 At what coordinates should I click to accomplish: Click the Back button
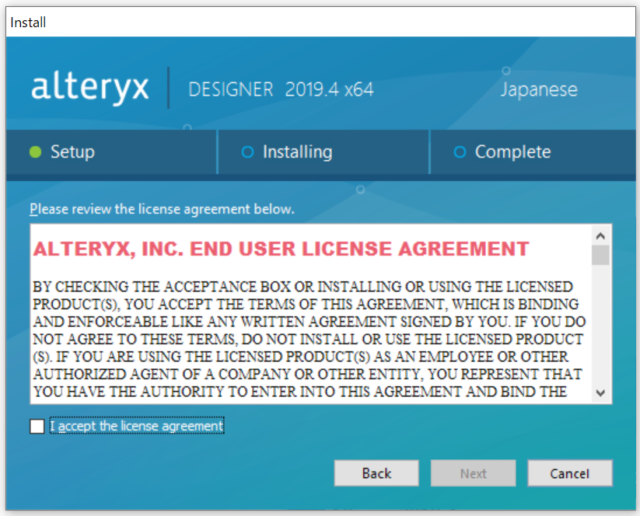pyautogui.click(x=376, y=473)
